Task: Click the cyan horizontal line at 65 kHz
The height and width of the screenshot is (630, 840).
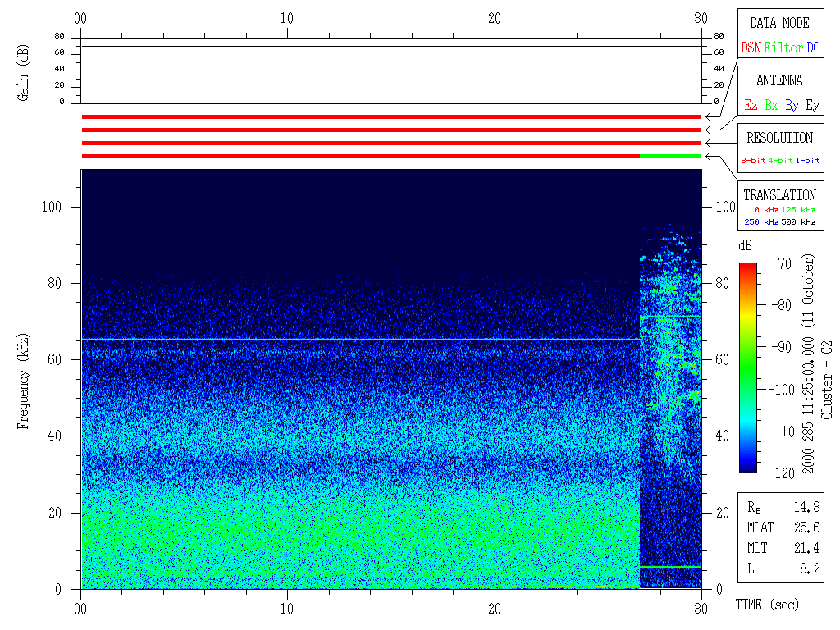Action: click(x=359, y=340)
